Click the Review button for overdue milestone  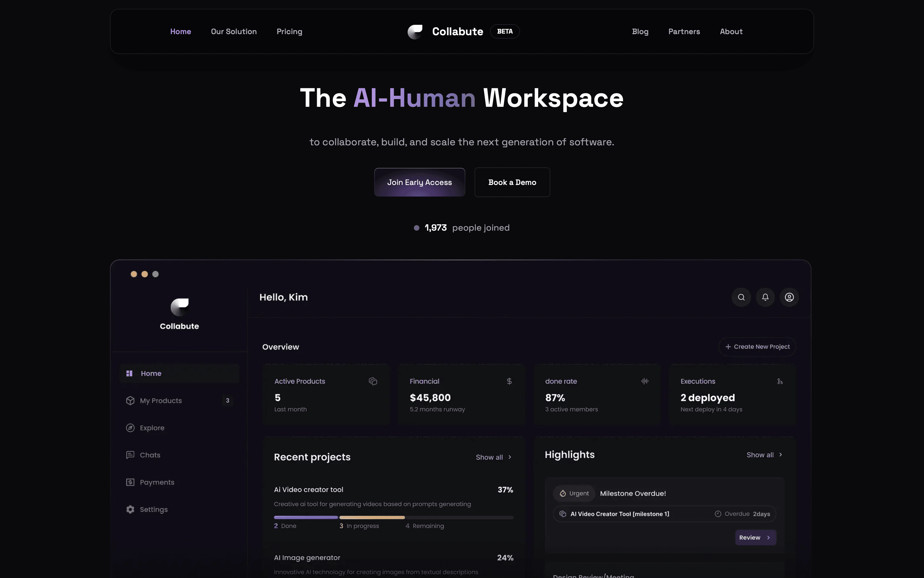pos(756,538)
